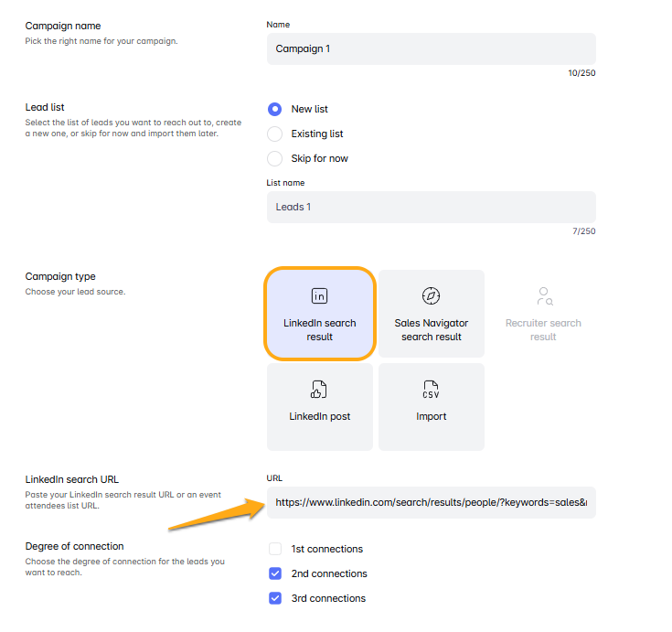Click the LinkedIn search URL field
This screenshot has width=672, height=632.
(x=431, y=502)
